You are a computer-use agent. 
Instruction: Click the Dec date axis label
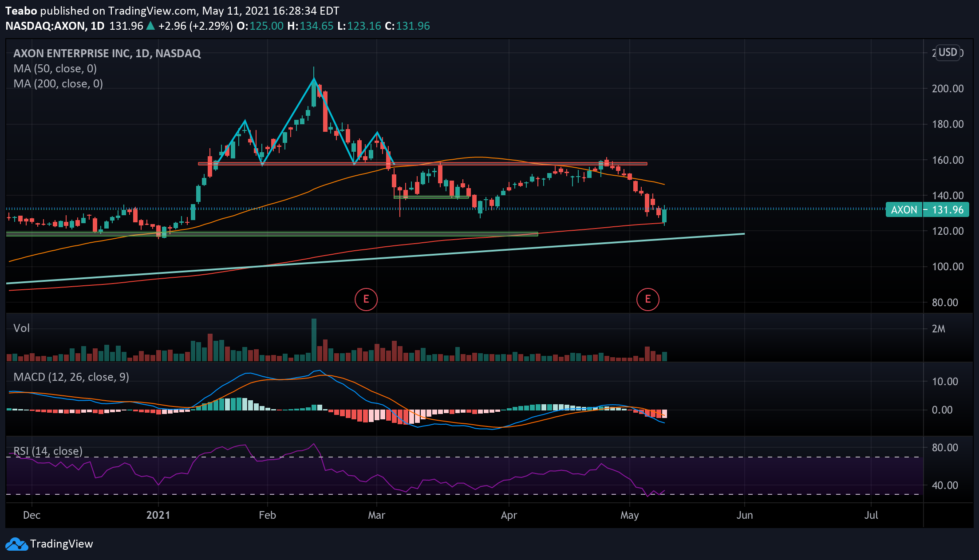coord(32,516)
